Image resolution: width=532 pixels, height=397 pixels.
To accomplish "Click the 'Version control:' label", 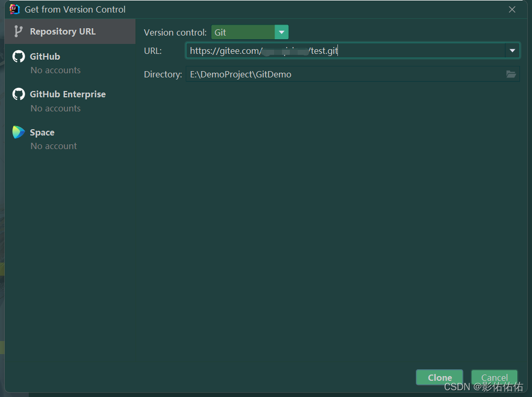I will (175, 32).
